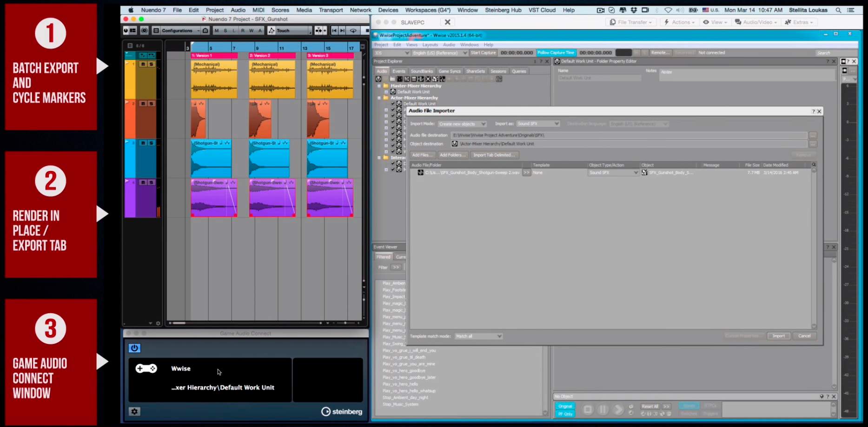Open the Wwise Project menu
The width and height of the screenshot is (868, 427).
tap(381, 45)
